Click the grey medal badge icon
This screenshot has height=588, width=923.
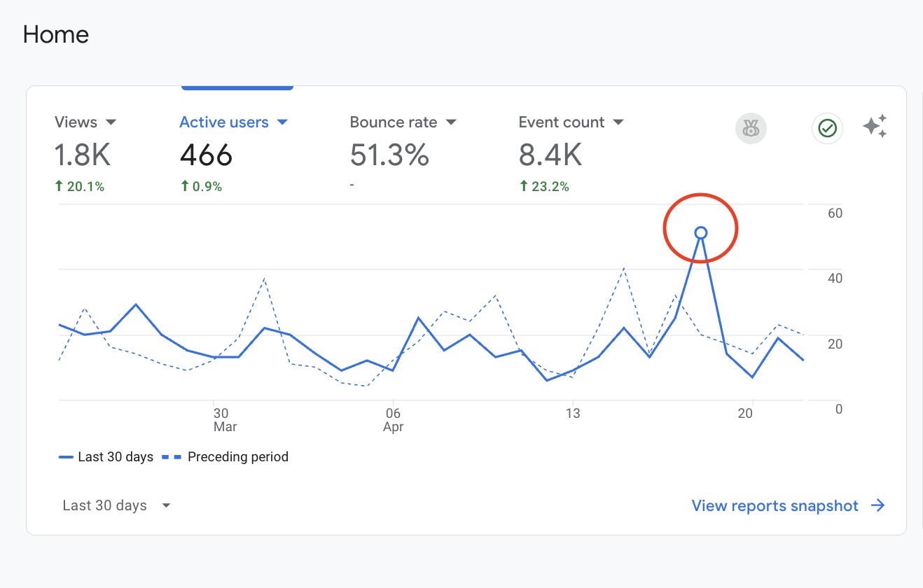(751, 128)
